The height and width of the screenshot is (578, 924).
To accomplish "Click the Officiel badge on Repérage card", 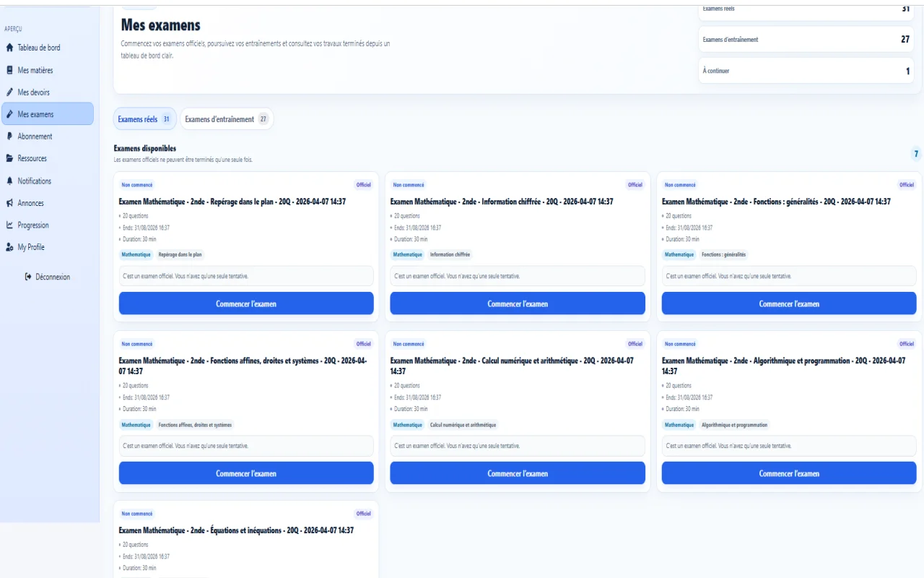I will 364,185.
